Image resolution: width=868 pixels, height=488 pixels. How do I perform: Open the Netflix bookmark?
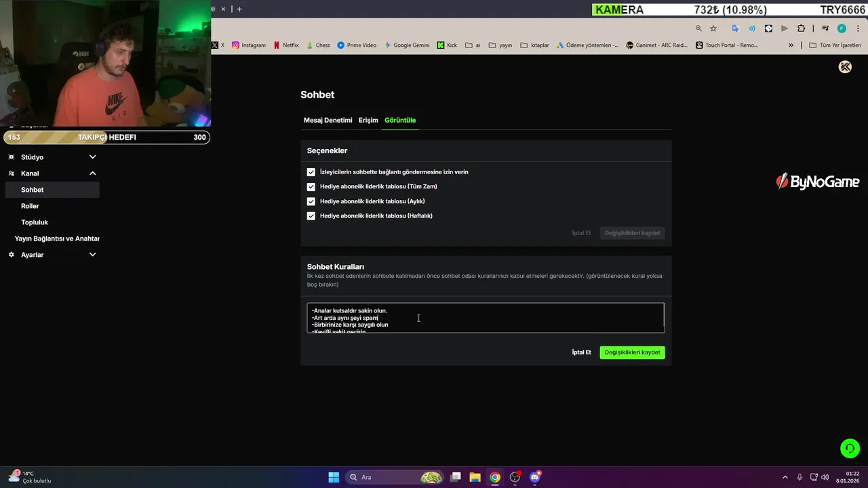click(x=285, y=45)
